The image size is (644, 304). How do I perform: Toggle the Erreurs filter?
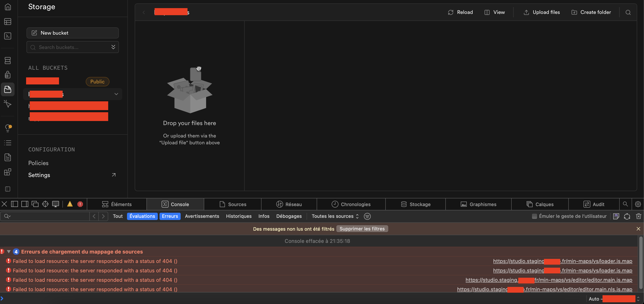(x=170, y=216)
